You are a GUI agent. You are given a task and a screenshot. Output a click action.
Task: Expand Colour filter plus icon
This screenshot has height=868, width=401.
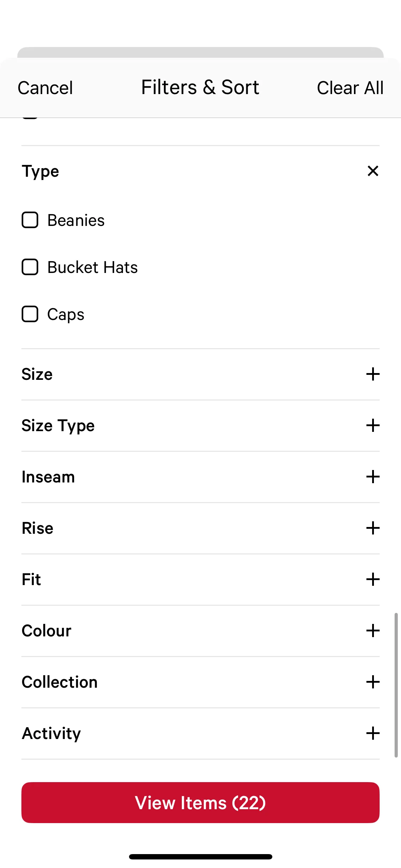(373, 631)
